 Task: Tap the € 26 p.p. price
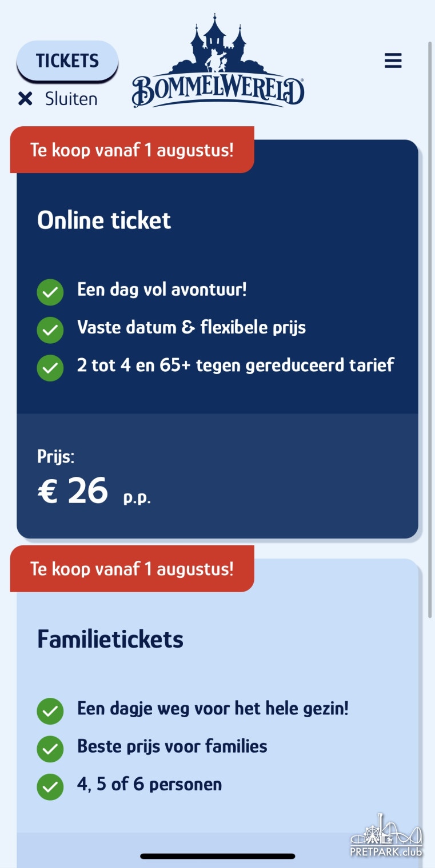coord(94,491)
